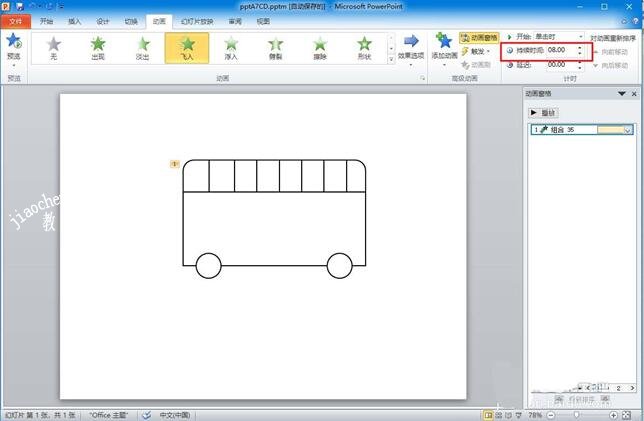The height and width of the screenshot is (421, 644).
Task: Select the None (无) animation effect
Action: click(x=53, y=48)
